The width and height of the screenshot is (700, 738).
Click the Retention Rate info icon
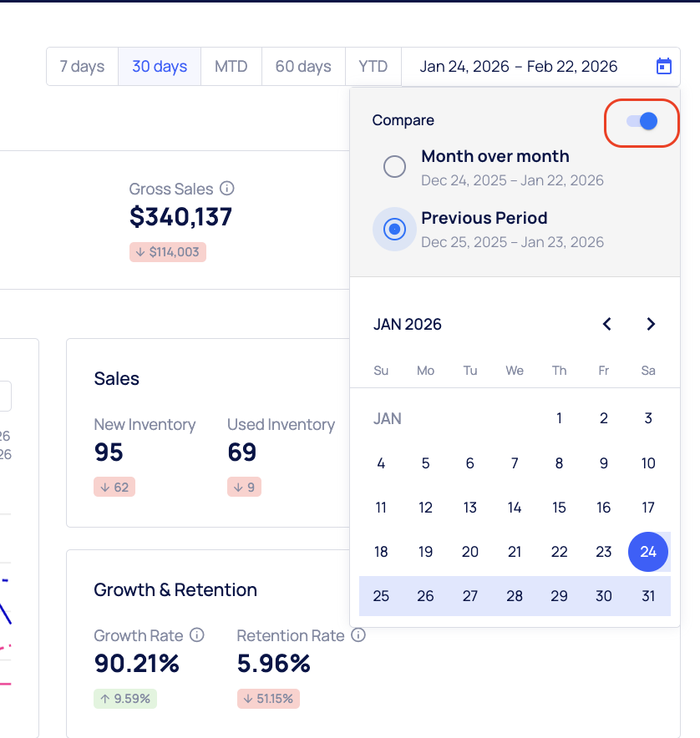[358, 635]
